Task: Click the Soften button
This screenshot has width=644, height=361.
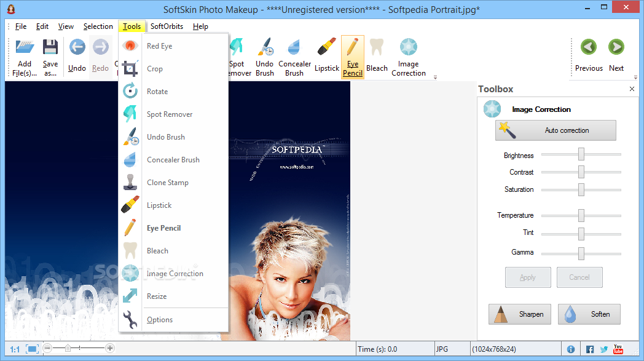Action: 589,314
